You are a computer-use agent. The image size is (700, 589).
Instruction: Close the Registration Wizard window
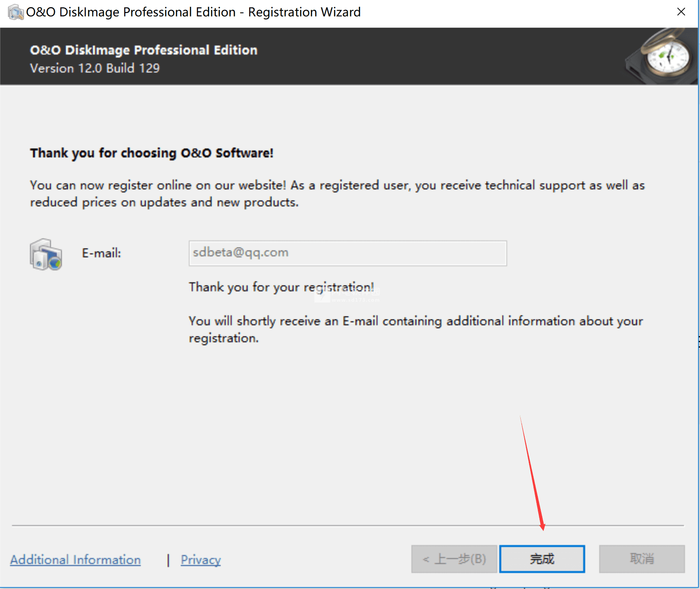point(681,12)
